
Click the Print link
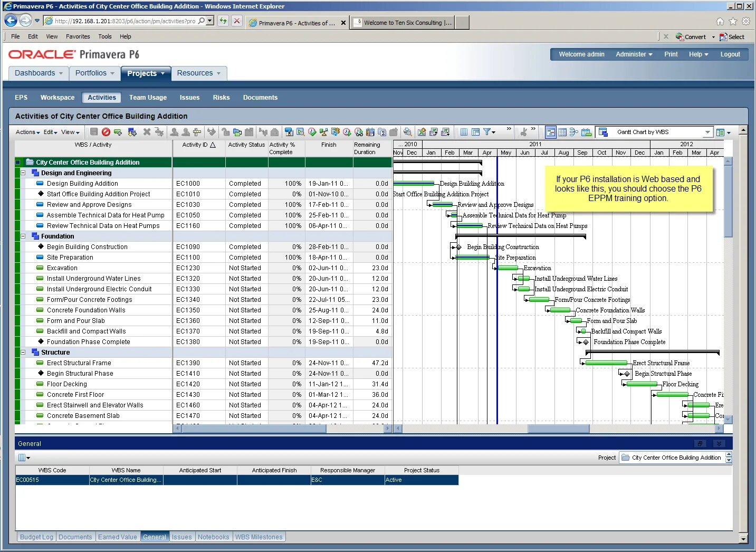pyautogui.click(x=671, y=54)
